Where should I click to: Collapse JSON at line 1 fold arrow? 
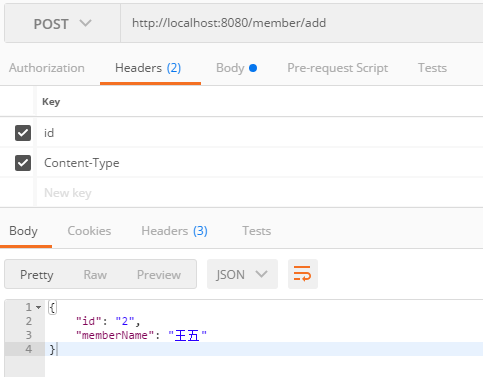coord(39,307)
